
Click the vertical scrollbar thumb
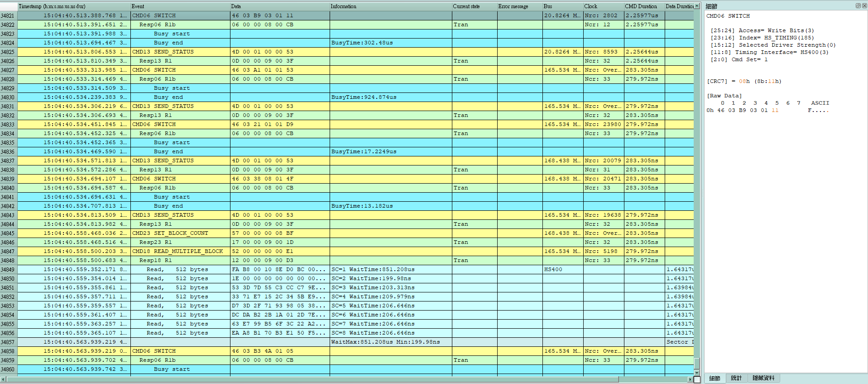[x=697, y=364]
